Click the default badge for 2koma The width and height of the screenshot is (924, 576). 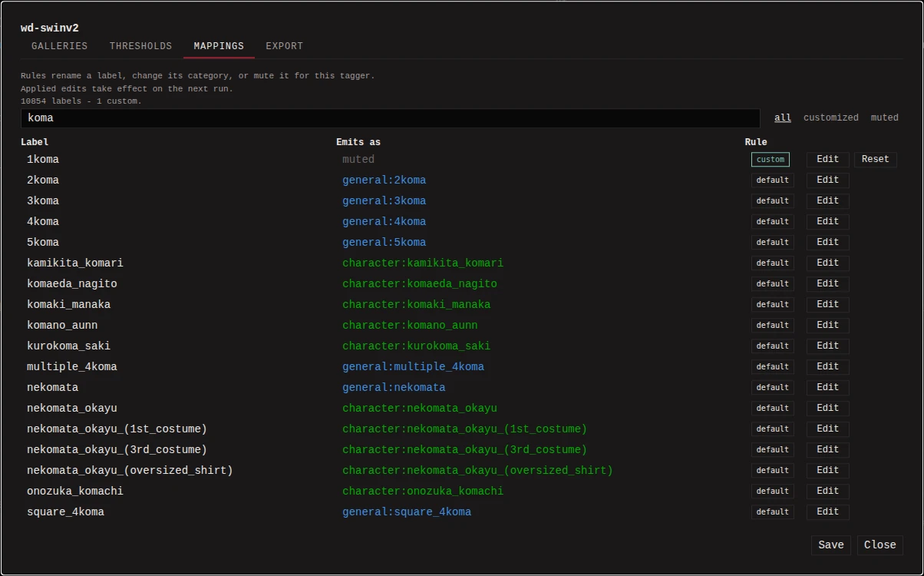(x=773, y=180)
